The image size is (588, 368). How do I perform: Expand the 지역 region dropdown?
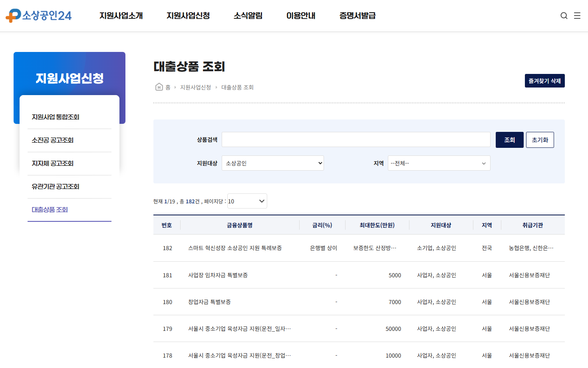tap(439, 163)
